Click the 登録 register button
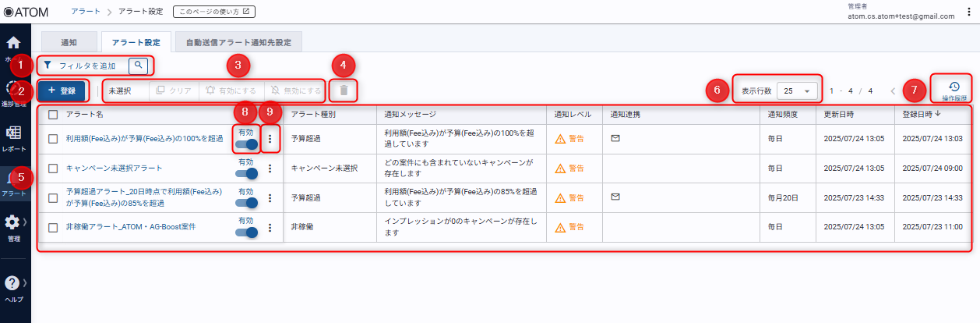The image size is (980, 323). click(62, 91)
